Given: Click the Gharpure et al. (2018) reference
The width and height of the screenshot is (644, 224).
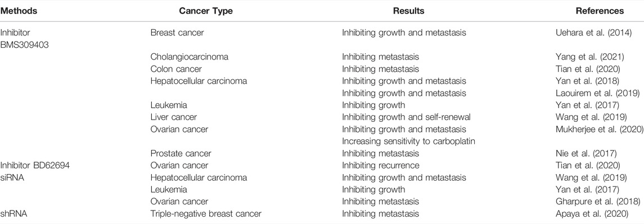Looking at the screenshot, I should (x=597, y=202).
